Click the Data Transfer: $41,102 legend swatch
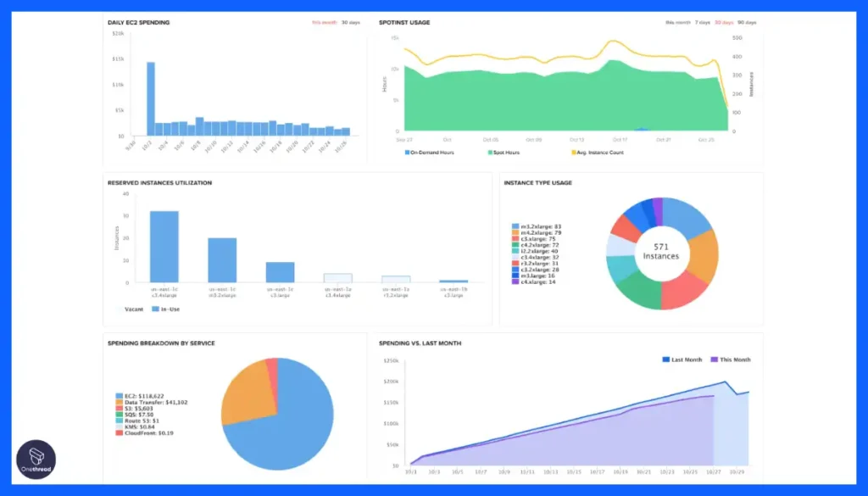Viewport: 868px width, 496px height. [x=119, y=403]
